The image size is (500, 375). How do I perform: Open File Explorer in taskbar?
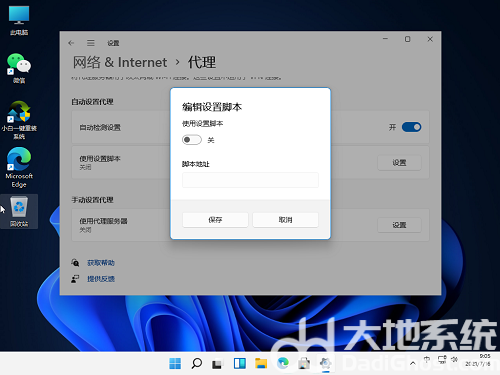click(261, 363)
